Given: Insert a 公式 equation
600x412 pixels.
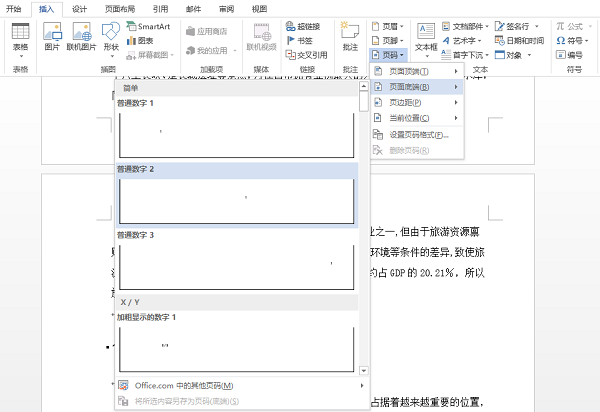Looking at the screenshot, I should [574, 26].
